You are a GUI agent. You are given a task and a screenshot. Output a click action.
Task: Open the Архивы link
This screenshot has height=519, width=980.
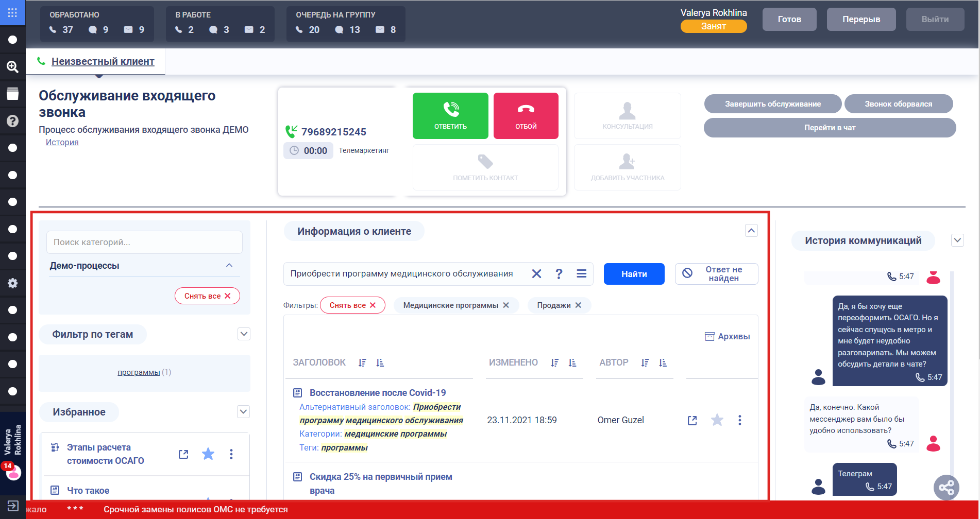coord(728,337)
